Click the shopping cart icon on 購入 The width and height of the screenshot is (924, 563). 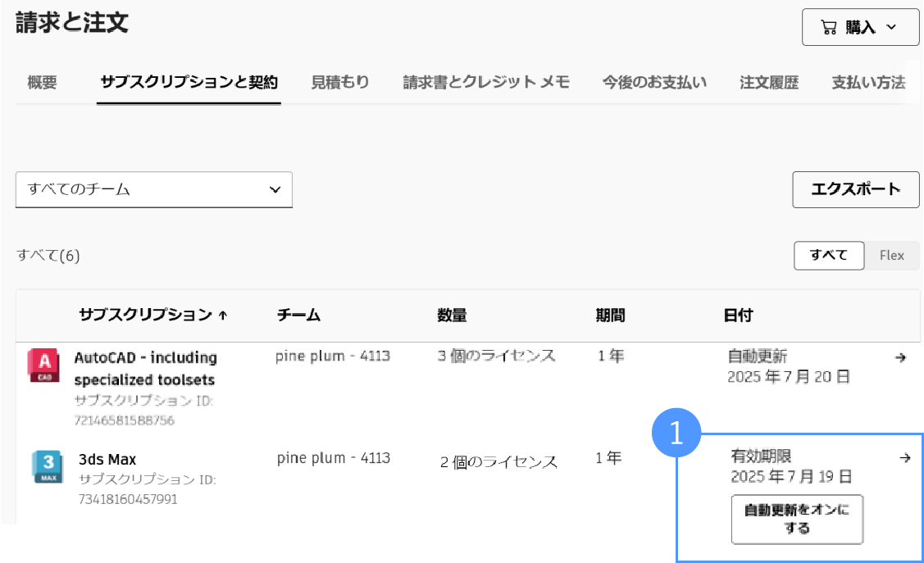(x=829, y=28)
